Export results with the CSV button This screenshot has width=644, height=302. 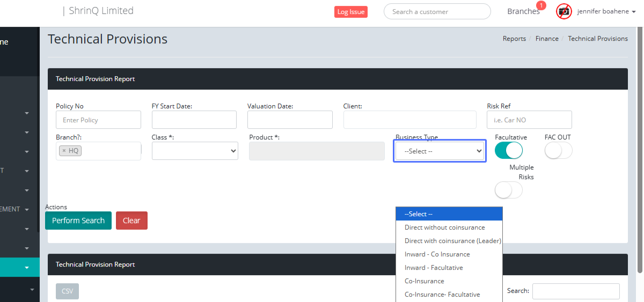(67, 291)
